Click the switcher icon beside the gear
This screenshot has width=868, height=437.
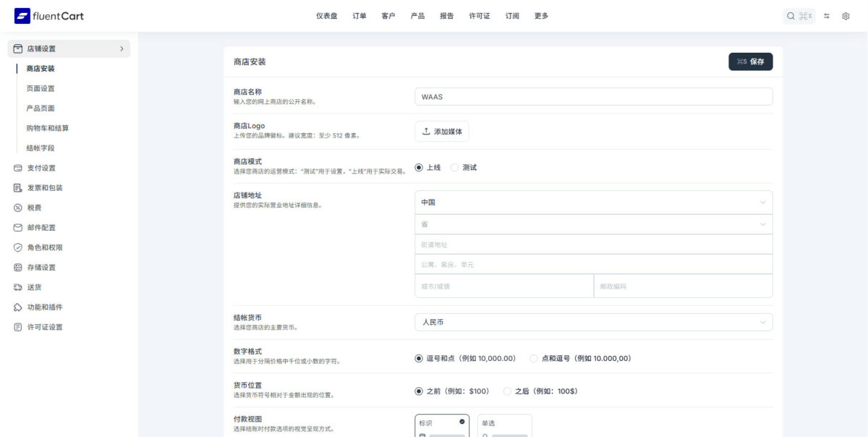coord(825,15)
